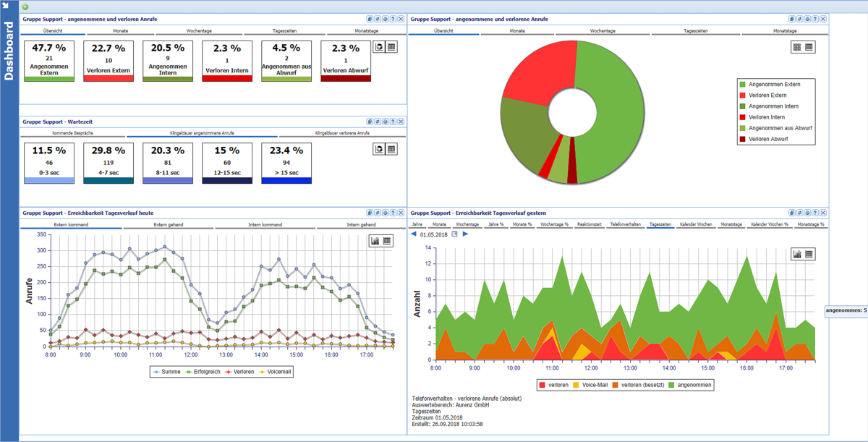
Task: Open the Reaktionszeit tab
Action: [590, 225]
